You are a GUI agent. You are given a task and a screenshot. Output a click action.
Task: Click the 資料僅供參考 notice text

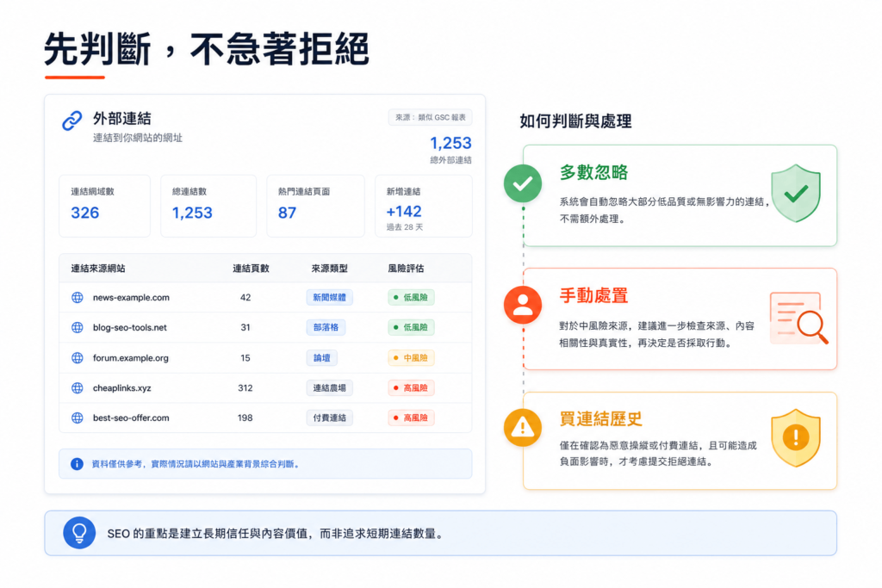(196, 464)
